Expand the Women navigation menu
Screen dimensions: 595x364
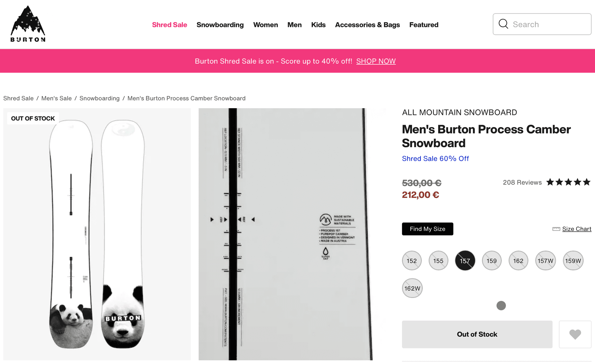[266, 25]
